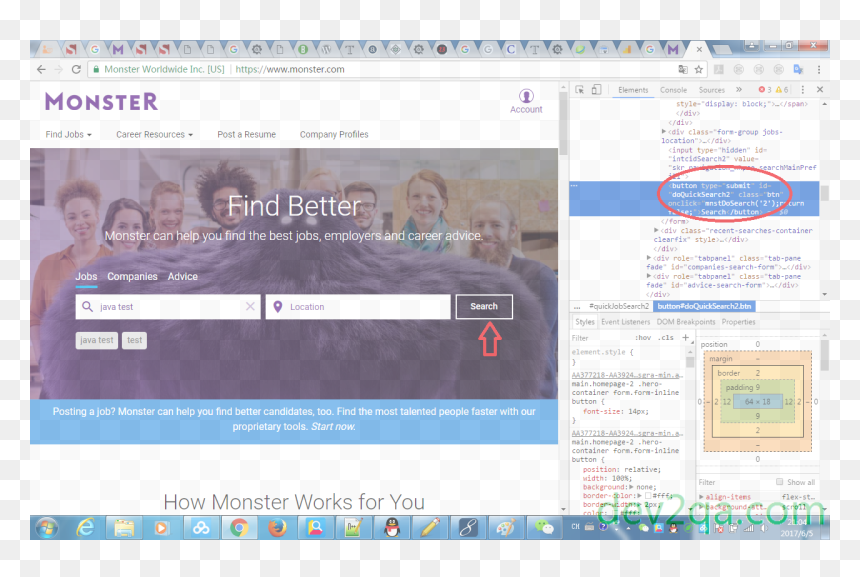Click the border-color white swatch
Image resolution: width=860 pixels, height=577 pixels.
(648, 495)
